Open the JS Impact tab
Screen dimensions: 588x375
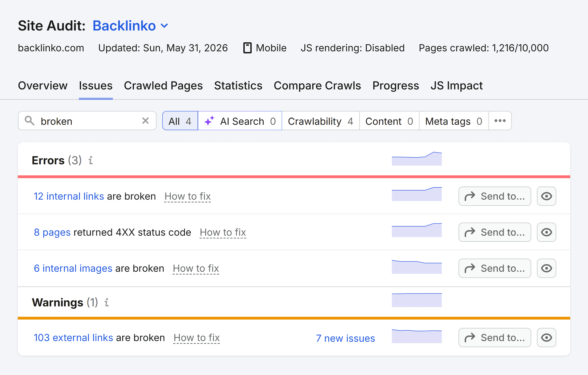(457, 86)
